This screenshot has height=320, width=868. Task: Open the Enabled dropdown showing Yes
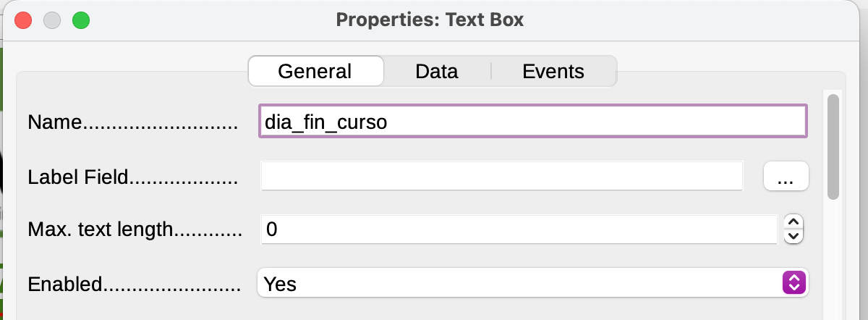tap(521, 283)
